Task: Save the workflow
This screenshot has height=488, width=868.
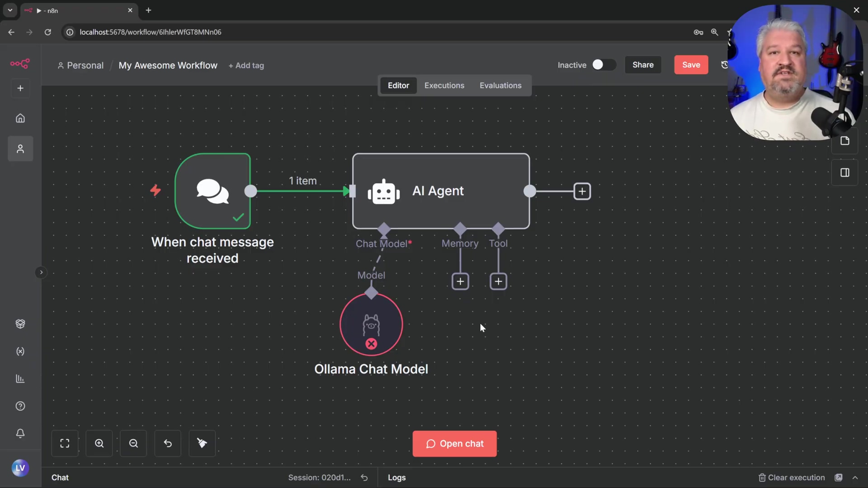Action: pyautogui.click(x=691, y=65)
